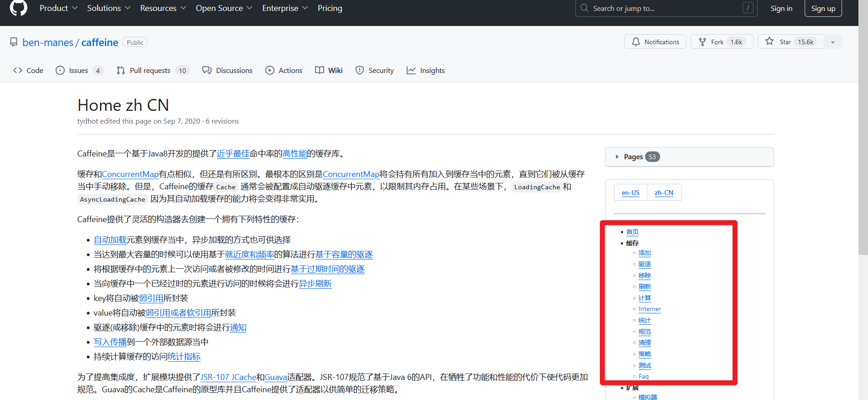The width and height of the screenshot is (868, 400).
Task: Open the Interner sidebar link
Action: pos(650,309)
